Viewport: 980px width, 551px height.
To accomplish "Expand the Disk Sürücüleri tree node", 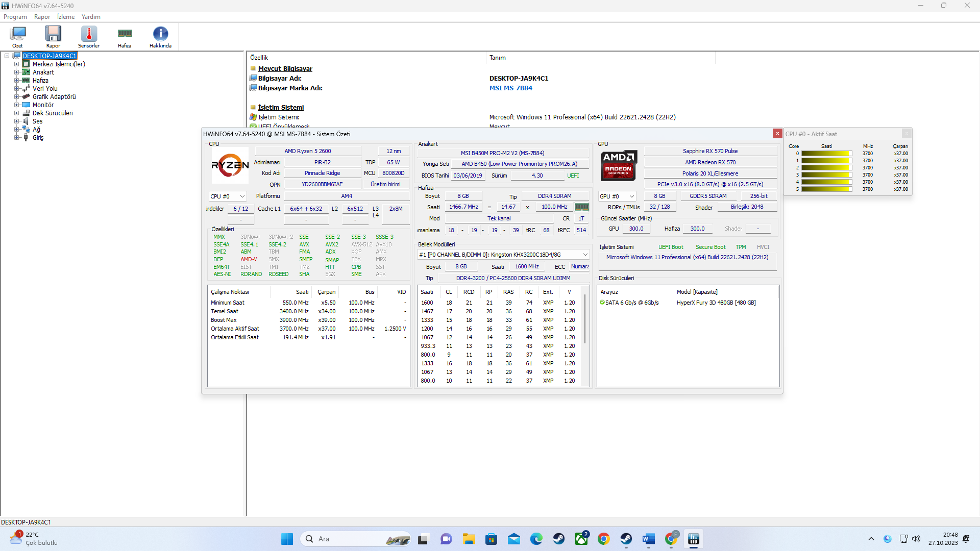I will (16, 113).
